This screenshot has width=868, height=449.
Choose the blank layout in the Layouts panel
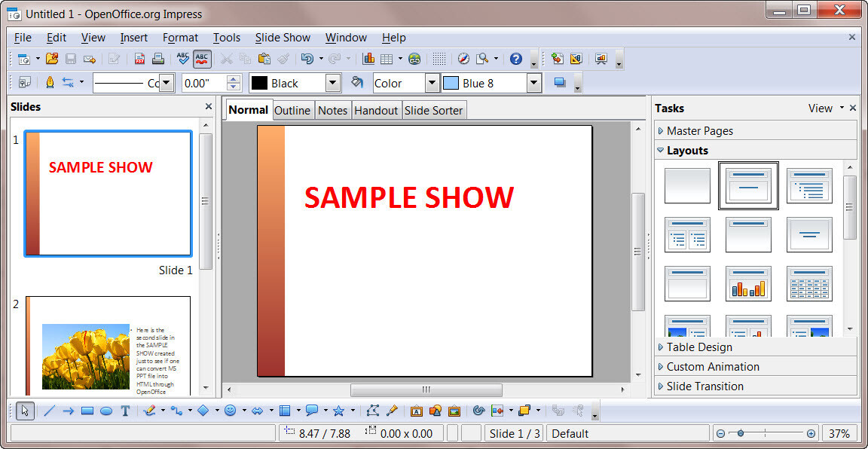point(687,185)
